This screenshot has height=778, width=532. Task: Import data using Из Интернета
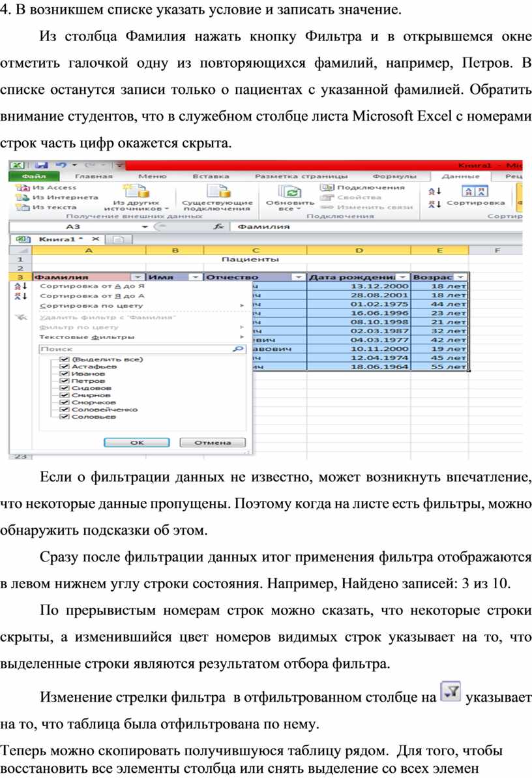57,198
